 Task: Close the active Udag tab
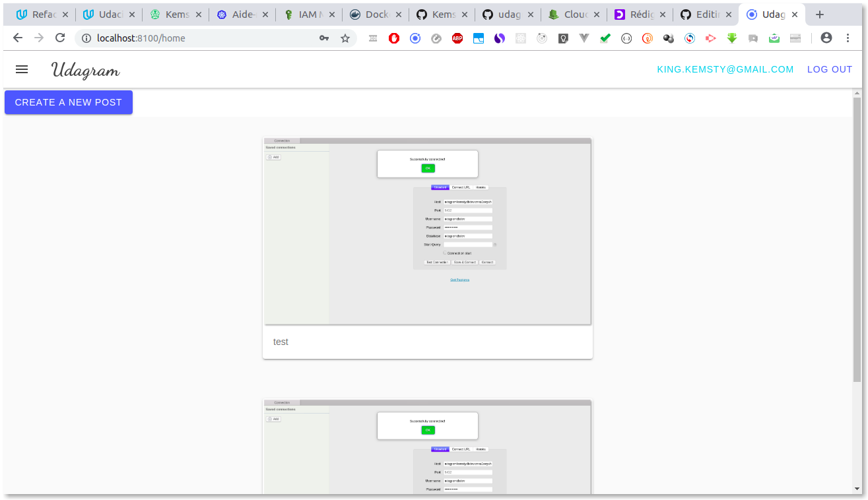pyautogui.click(x=795, y=15)
